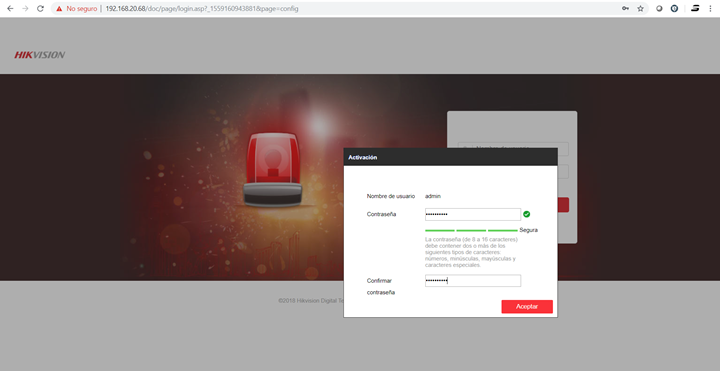The image size is (720, 371).
Task: Bookmark this page with the star icon
Action: point(641,8)
